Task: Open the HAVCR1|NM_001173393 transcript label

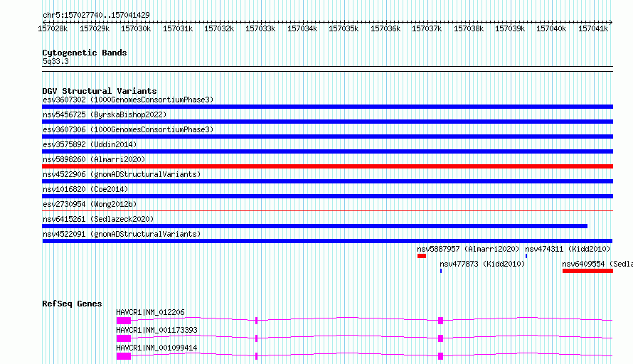Action: point(156,330)
